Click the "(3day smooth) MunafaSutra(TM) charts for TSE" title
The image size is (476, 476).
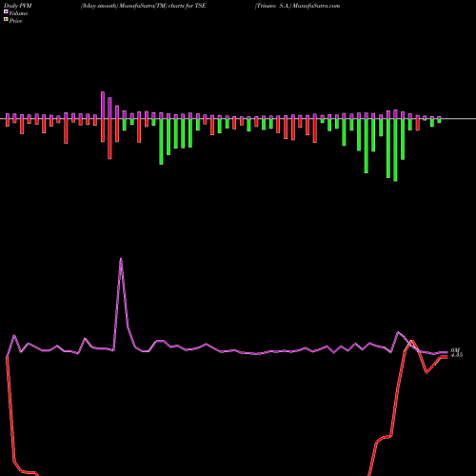(x=144, y=6)
